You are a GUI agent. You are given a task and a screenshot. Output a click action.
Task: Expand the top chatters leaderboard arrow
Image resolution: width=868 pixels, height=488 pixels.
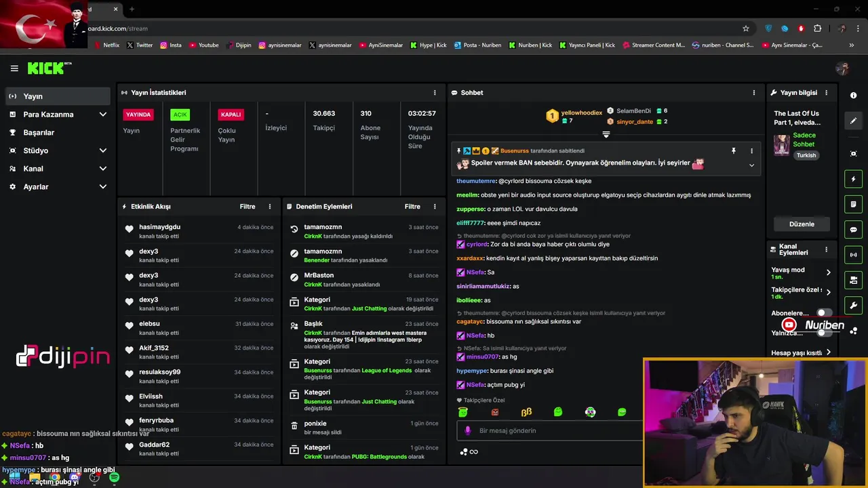(606, 134)
